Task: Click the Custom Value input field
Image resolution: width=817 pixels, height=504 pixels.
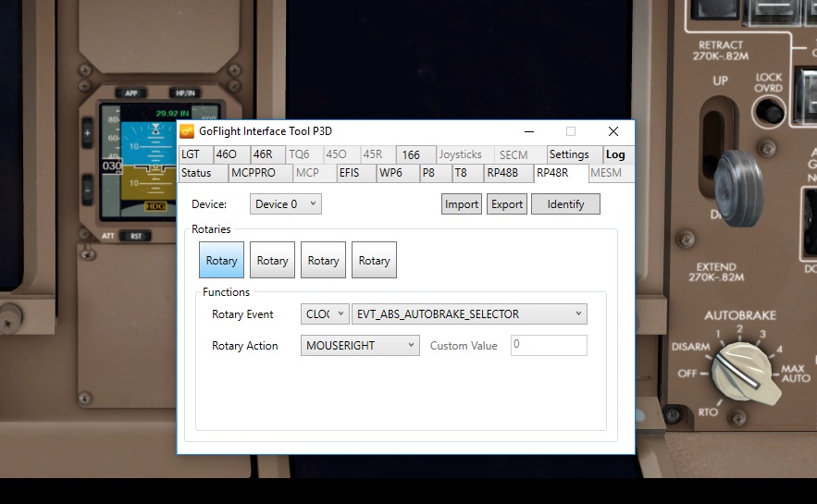Action: 549,346
